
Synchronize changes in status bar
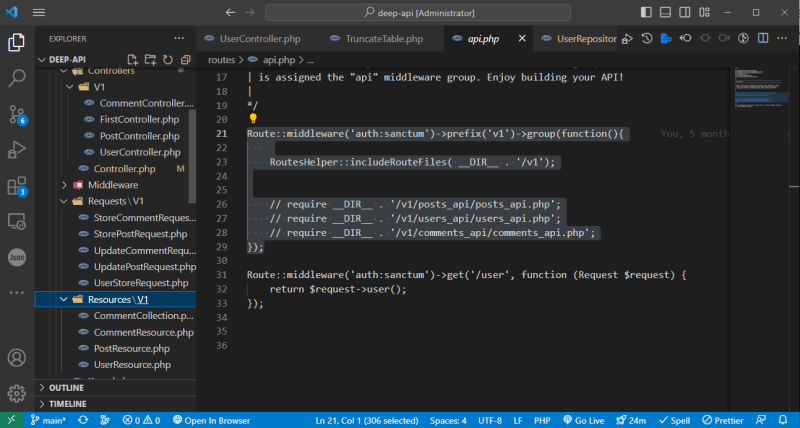(83, 420)
